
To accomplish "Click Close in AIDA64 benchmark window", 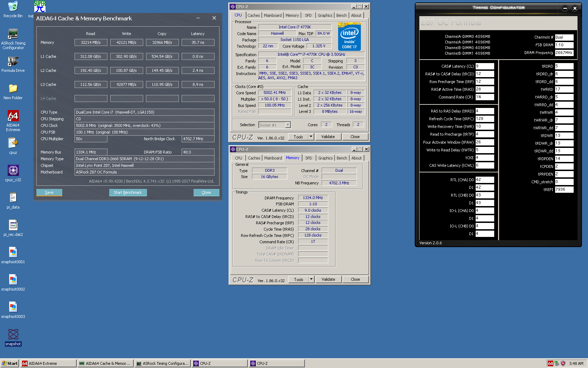I will coord(206,192).
